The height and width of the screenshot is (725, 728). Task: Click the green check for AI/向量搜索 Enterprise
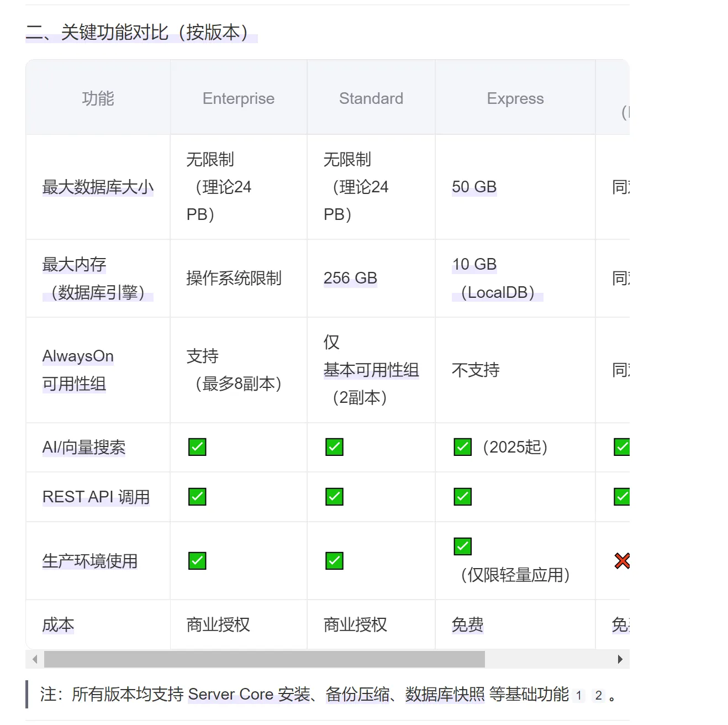point(197,447)
